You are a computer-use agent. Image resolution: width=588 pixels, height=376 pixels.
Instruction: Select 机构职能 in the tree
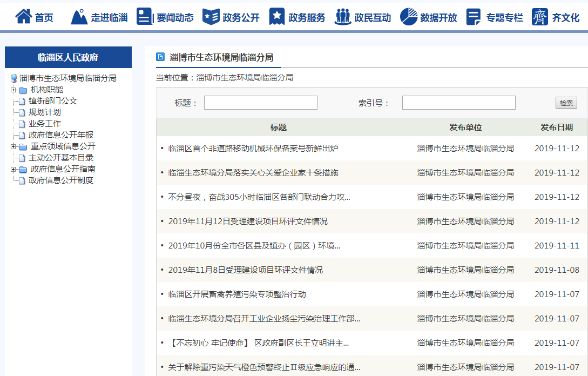point(47,90)
